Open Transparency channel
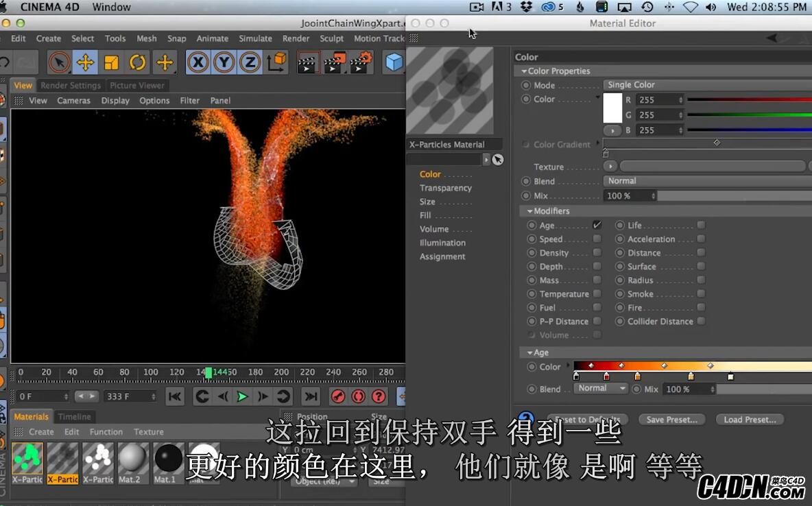 click(x=445, y=188)
